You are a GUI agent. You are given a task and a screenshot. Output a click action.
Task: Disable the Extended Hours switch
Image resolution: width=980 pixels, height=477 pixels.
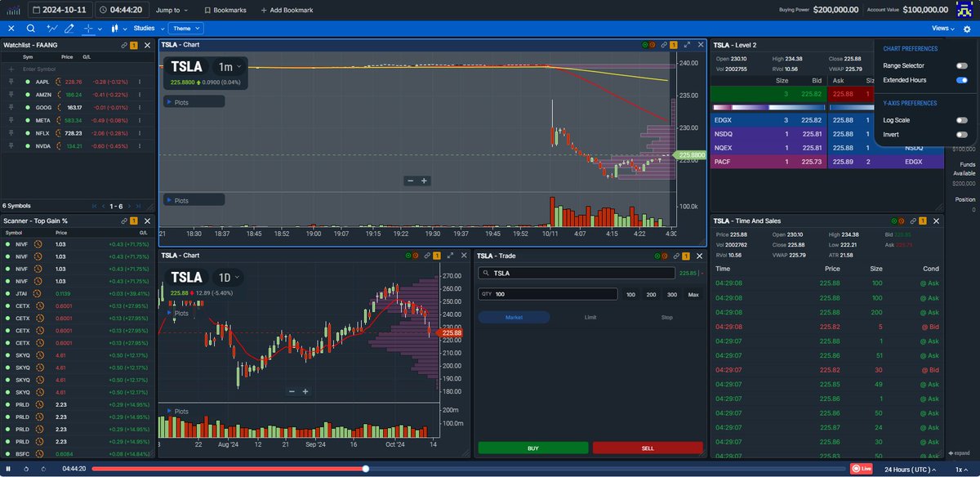962,80
